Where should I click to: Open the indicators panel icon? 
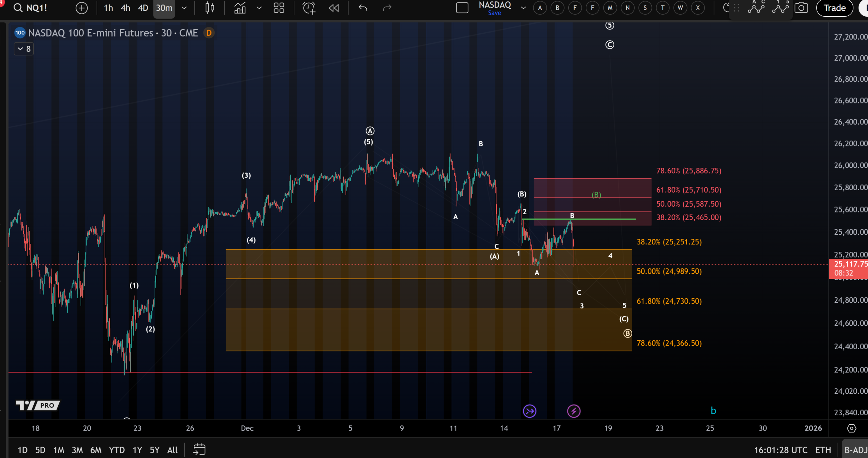point(240,8)
